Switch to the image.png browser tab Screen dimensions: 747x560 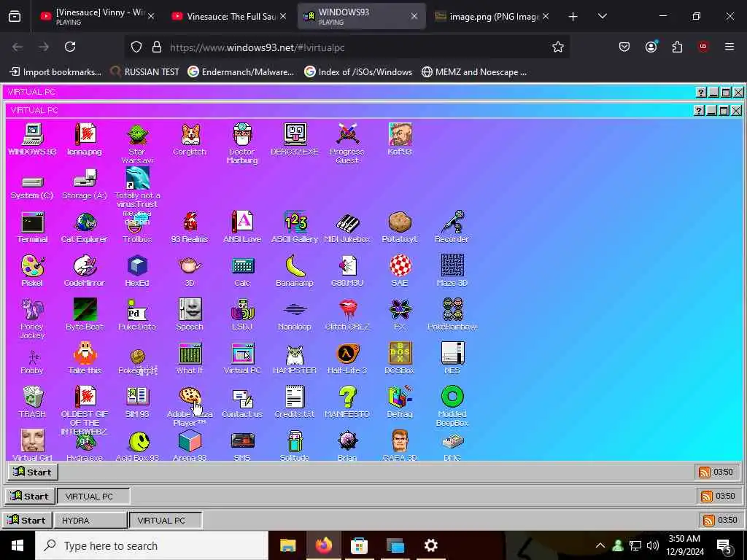coord(492,16)
